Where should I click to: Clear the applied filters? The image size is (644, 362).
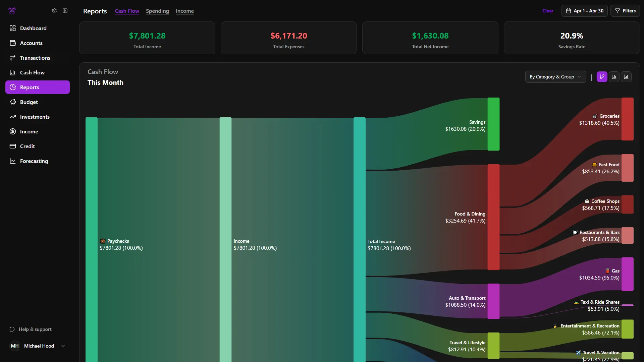(548, 11)
